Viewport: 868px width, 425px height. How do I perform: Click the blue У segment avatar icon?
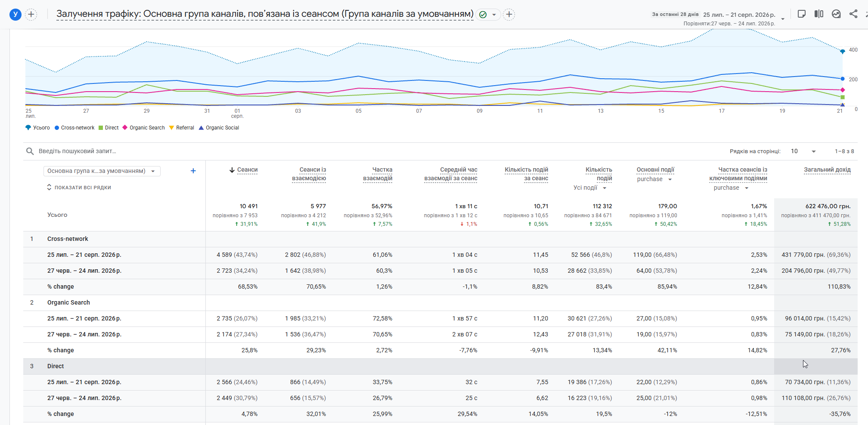15,15
